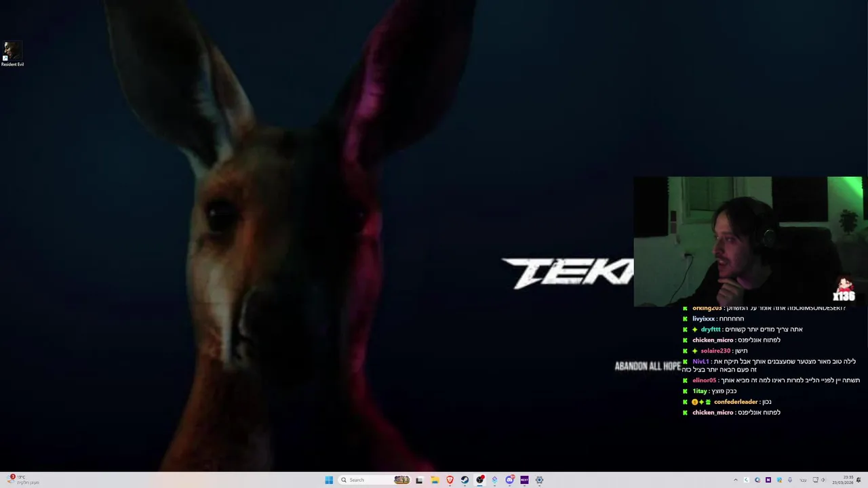The width and height of the screenshot is (868, 488).
Task: Open Steam from the taskbar
Action: point(465,480)
